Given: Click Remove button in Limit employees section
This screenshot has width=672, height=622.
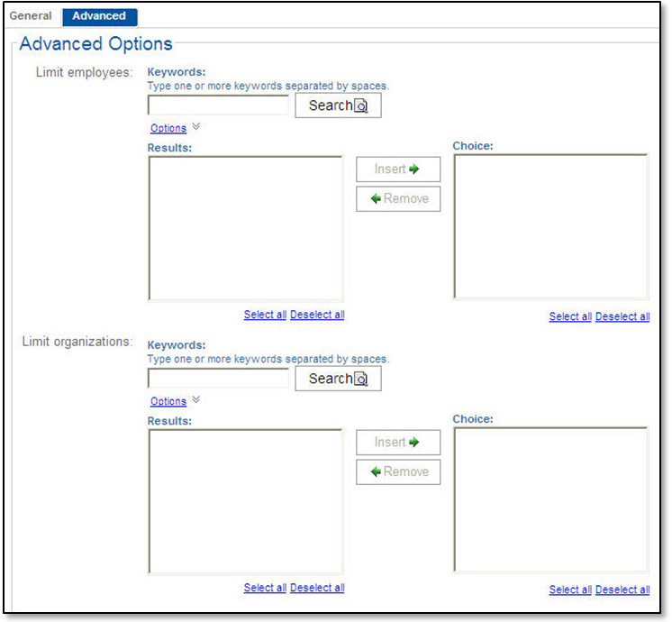Looking at the screenshot, I should pos(398,198).
